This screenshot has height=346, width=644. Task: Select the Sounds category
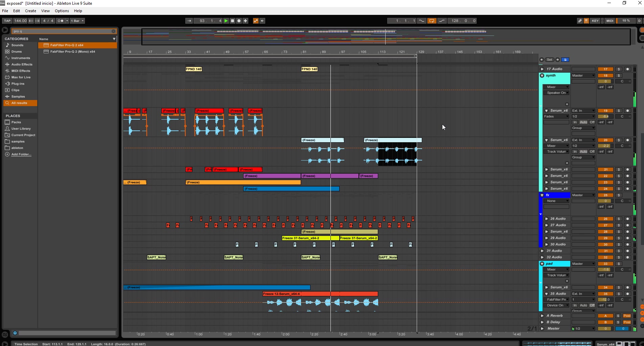click(x=17, y=45)
